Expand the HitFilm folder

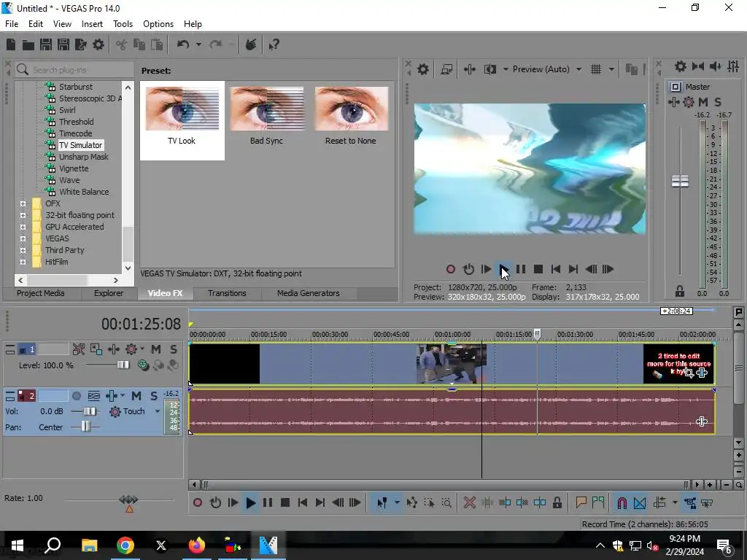[23, 262]
